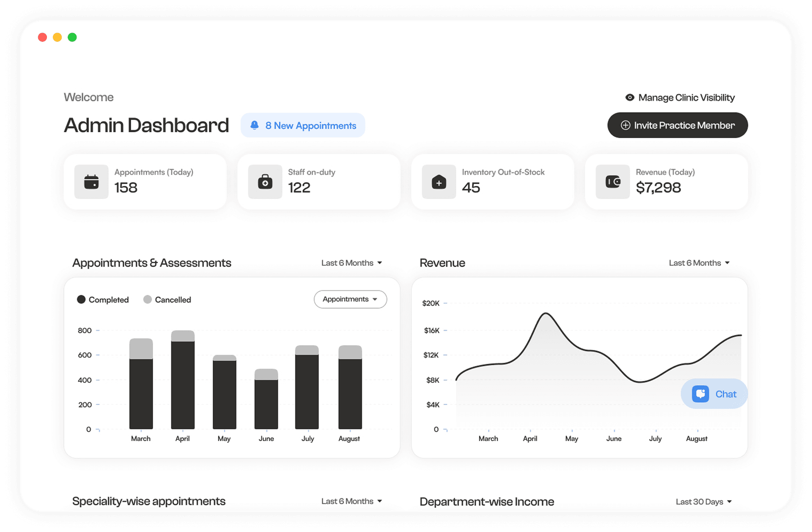812x532 pixels.
Task: Expand the Appointments chart type dropdown
Action: click(350, 299)
